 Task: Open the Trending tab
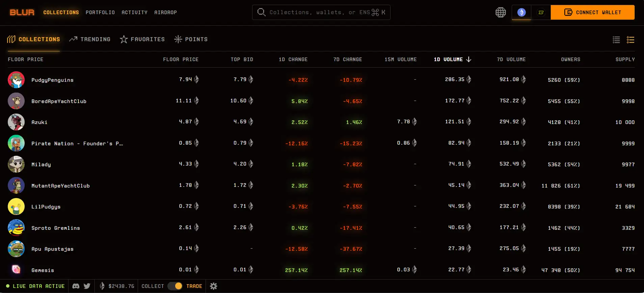(90, 39)
